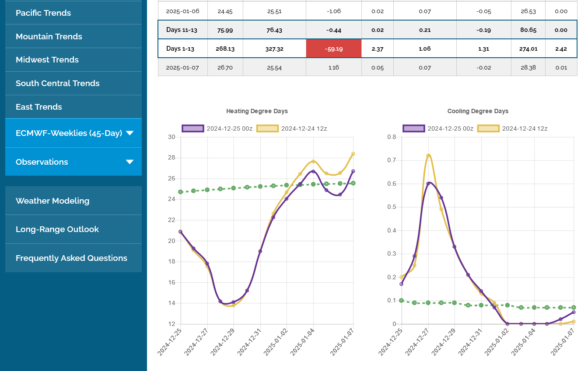Hide the 2024-12-25 00z Cooling series label
Image resolution: width=588 pixels, height=371 pixels.
click(x=450, y=128)
